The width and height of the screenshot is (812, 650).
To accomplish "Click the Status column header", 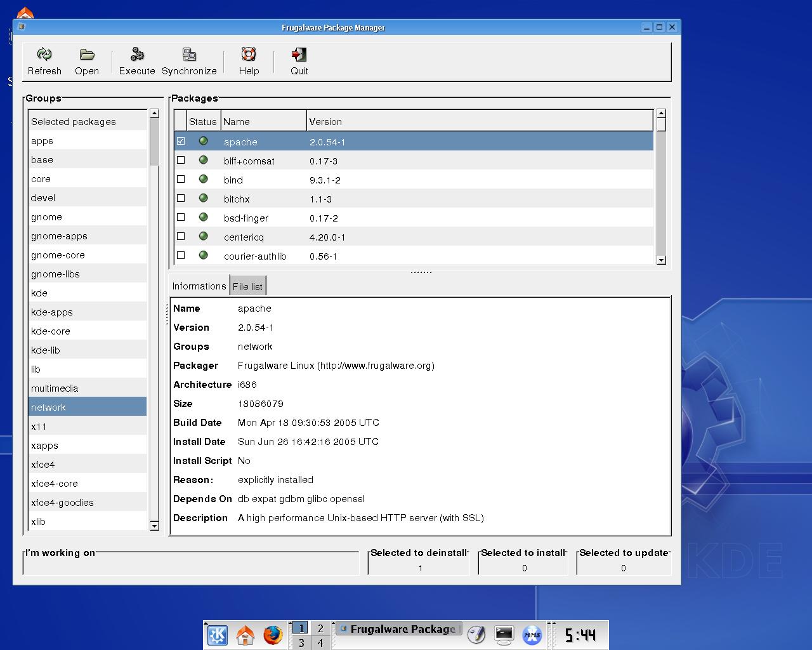I will 203,121.
